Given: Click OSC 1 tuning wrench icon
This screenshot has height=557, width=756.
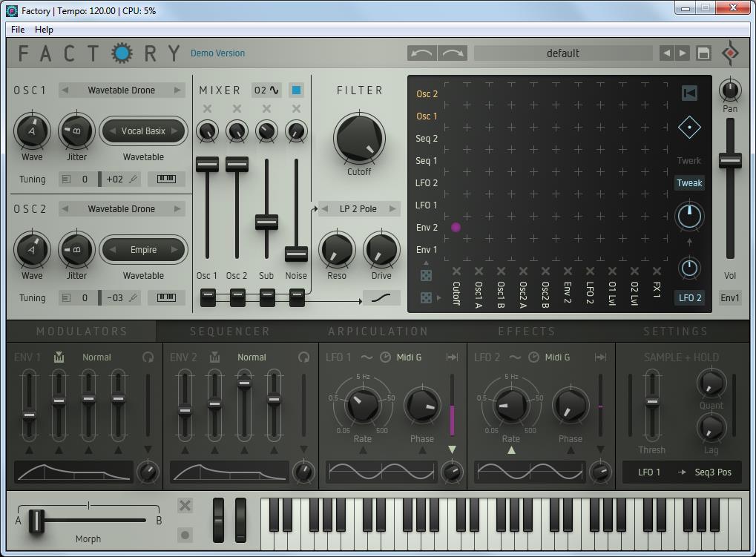Looking at the screenshot, I should [134, 179].
